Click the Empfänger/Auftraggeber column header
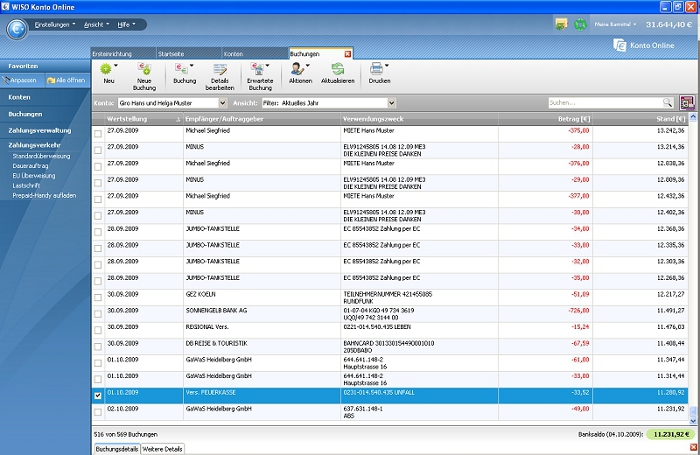This screenshot has width=700, height=455. tap(262, 119)
